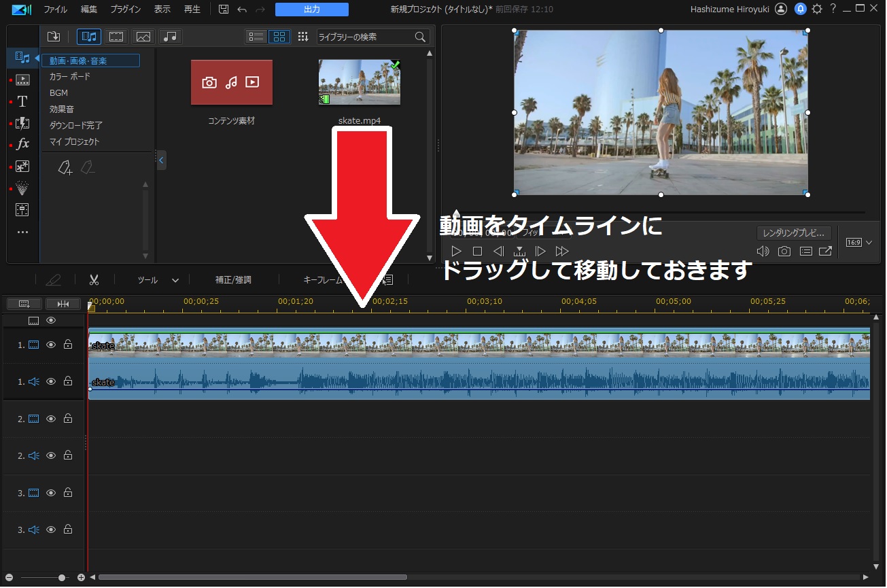Collapse the library explorer panel arrow
The width and height of the screenshot is (887, 588).
point(161,160)
